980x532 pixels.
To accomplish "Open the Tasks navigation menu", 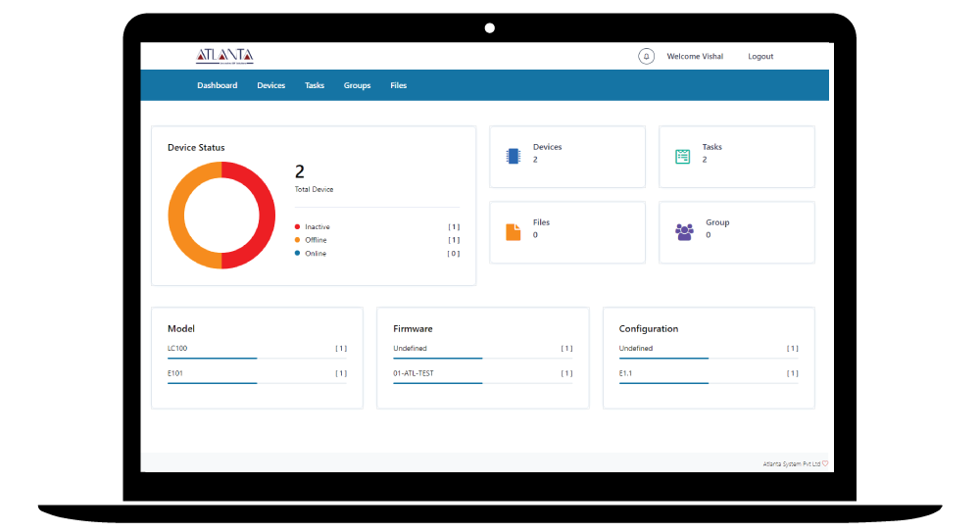I will click(314, 86).
